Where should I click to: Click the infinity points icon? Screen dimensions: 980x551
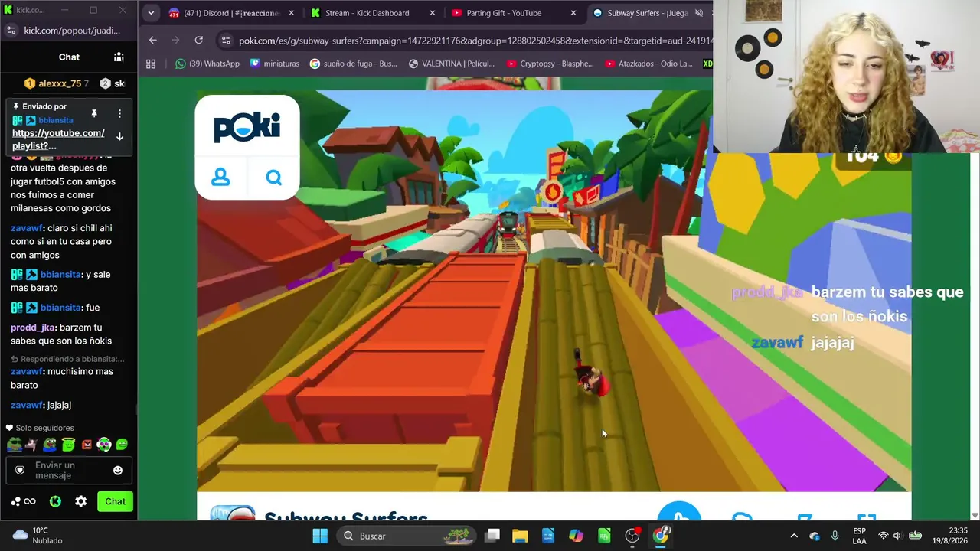(30, 501)
